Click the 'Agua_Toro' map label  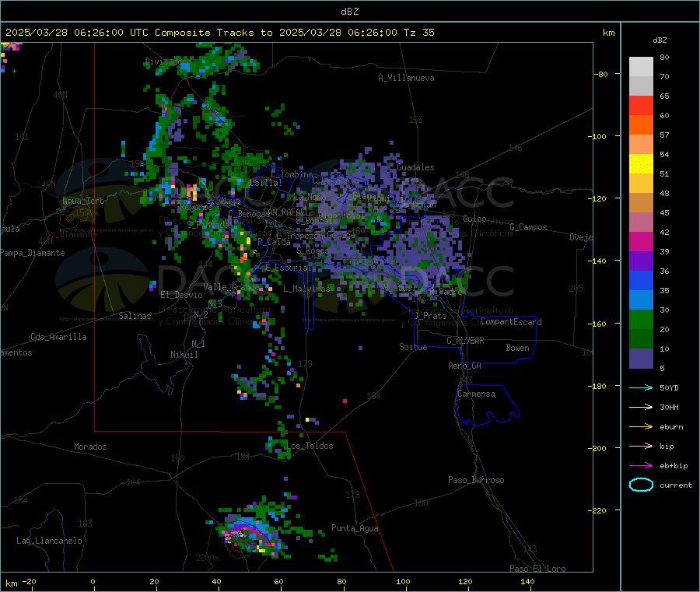[83, 201]
